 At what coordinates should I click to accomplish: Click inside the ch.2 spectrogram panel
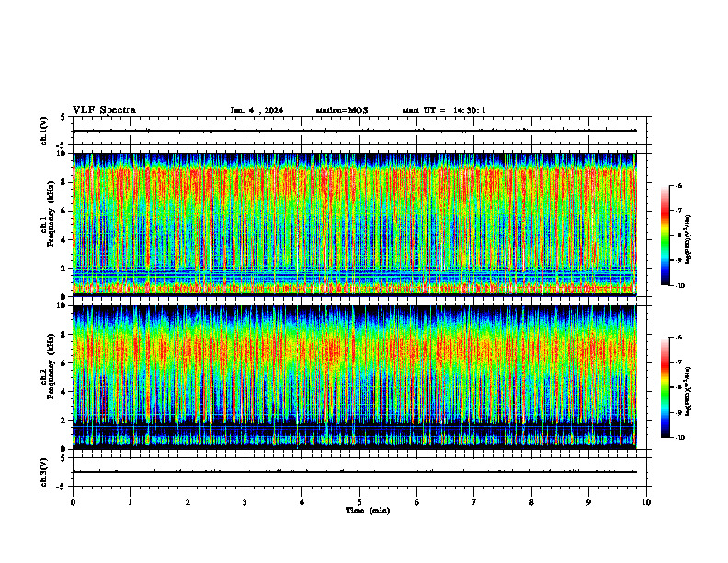pyautogui.click(x=354, y=377)
